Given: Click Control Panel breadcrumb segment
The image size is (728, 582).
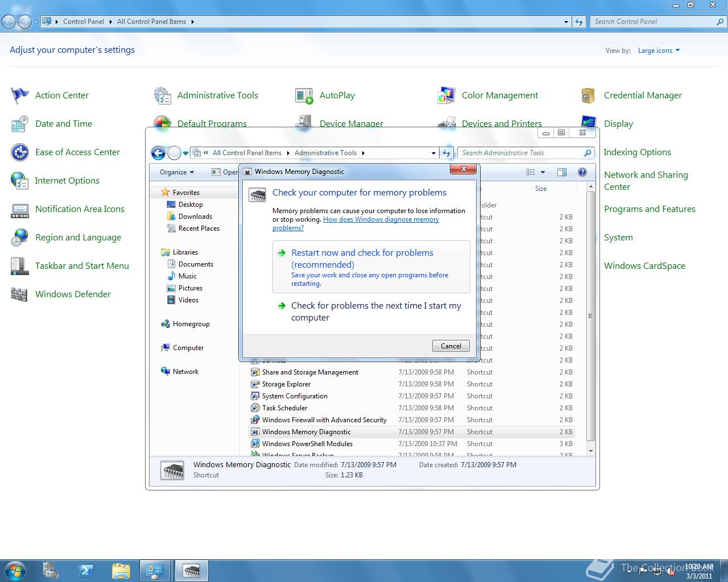Looking at the screenshot, I should click(84, 22).
